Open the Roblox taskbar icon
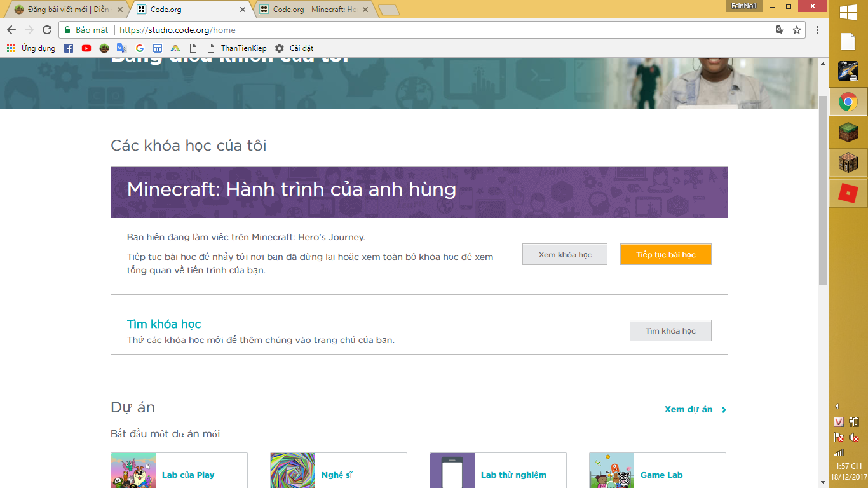The image size is (868, 488). point(848,193)
